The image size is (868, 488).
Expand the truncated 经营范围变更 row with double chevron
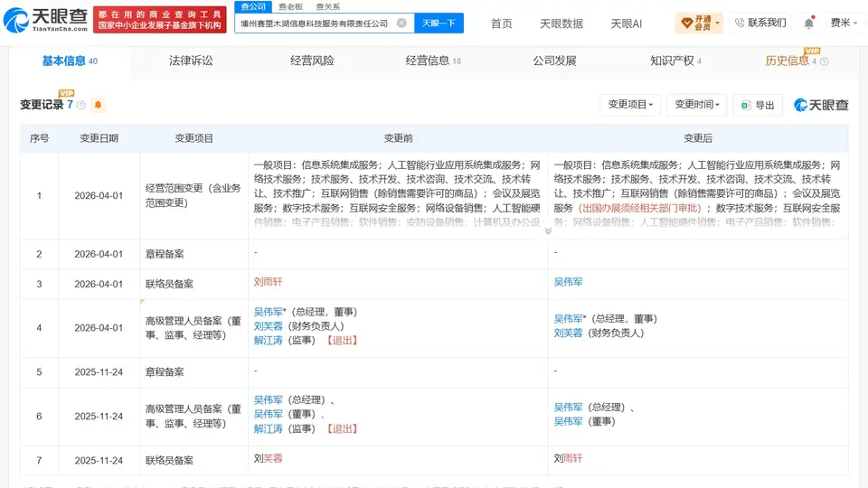pyautogui.click(x=548, y=230)
